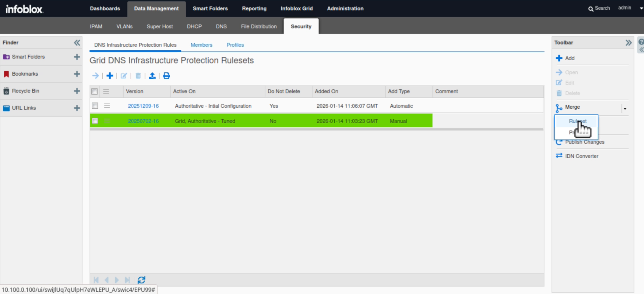Click the Merge branch icon in the Toolbar

click(559, 108)
